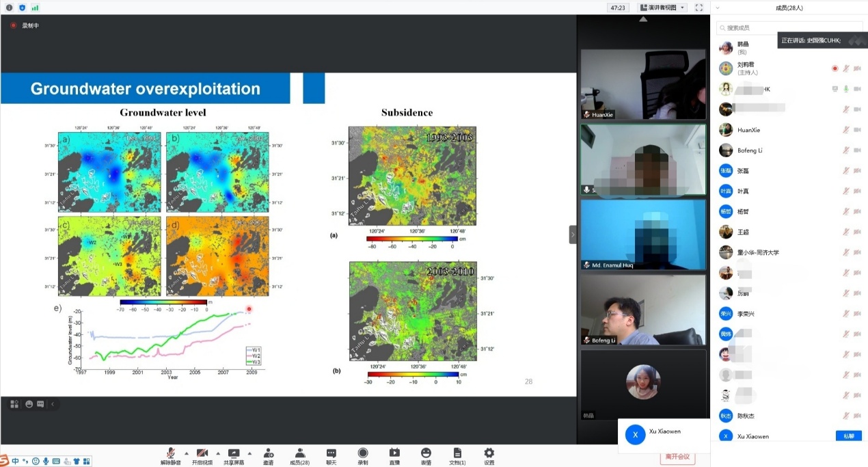This screenshot has height=467, width=868.
Task: Toggle unmute microphone (解除静音)
Action: (170, 454)
